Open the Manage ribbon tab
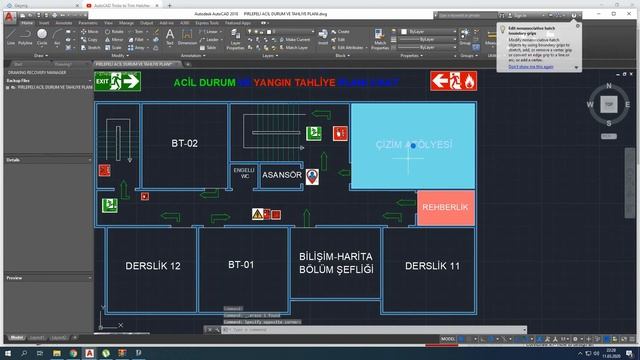This screenshot has height=360, width=640. pos(126,23)
